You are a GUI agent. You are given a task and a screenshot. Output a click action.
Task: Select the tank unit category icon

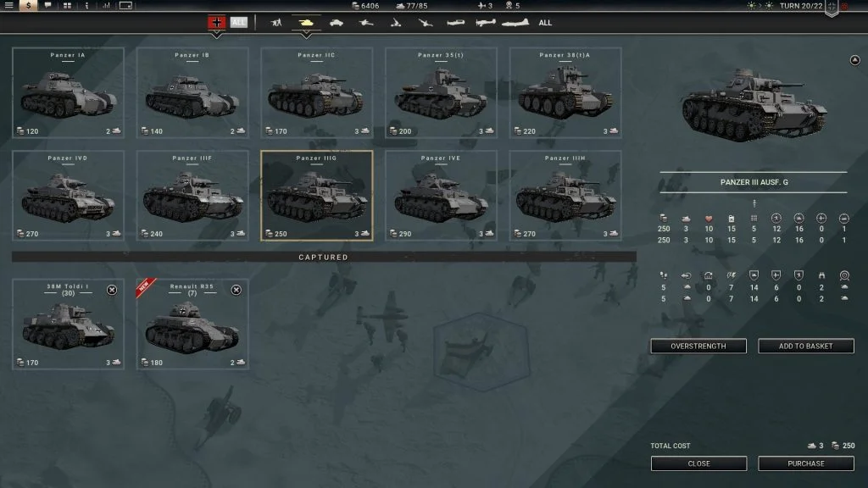(x=306, y=23)
